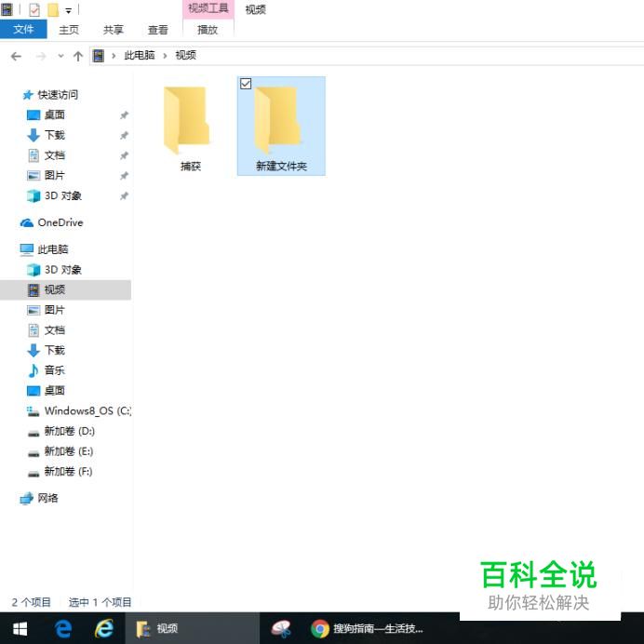The width and height of the screenshot is (644, 644).
Task: Select the 视频工具 contextual tab header
Action: pos(208,8)
